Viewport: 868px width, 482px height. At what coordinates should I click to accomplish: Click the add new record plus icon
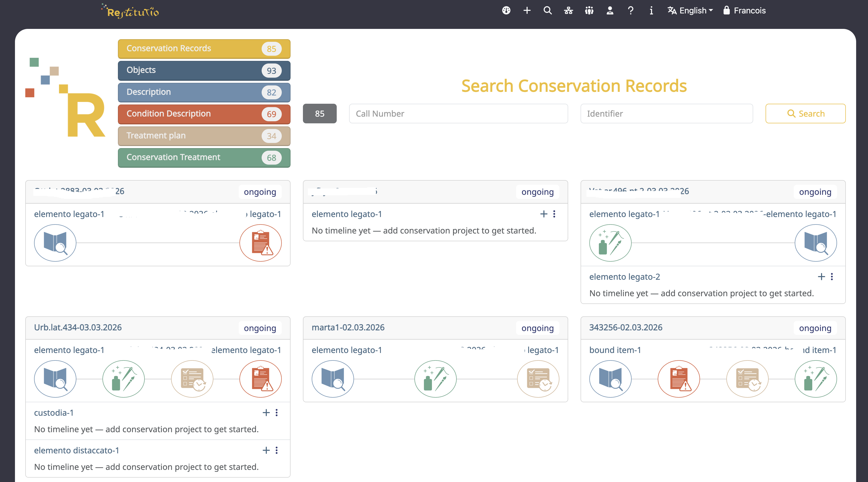[x=527, y=10]
